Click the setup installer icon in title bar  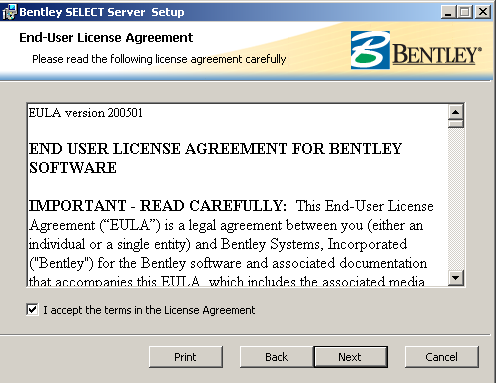[9, 12]
